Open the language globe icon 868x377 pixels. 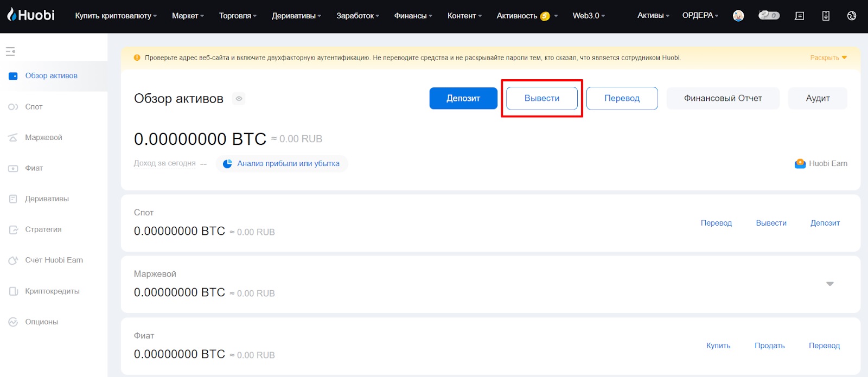coord(852,16)
